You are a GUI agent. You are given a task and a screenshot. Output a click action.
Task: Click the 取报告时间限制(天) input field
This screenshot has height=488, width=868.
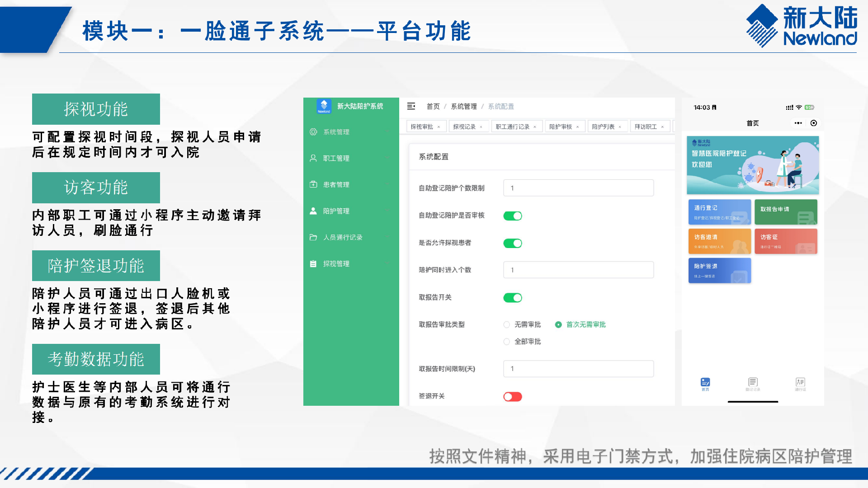[578, 369]
